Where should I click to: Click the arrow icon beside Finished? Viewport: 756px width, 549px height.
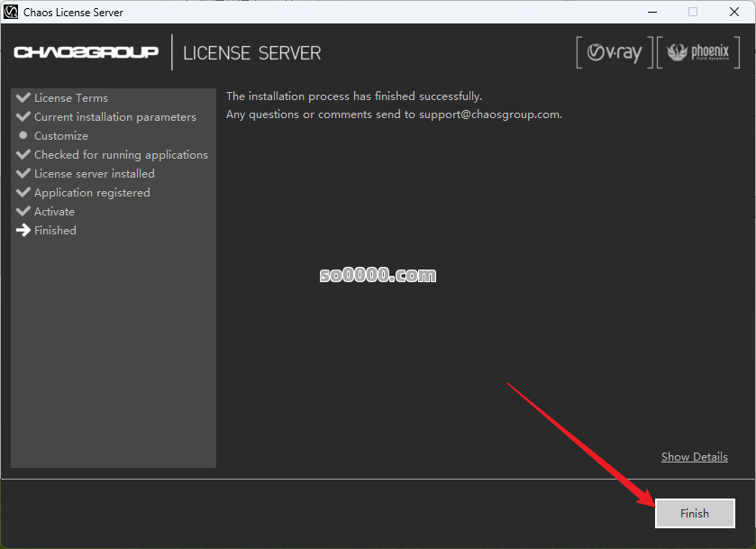coord(23,230)
